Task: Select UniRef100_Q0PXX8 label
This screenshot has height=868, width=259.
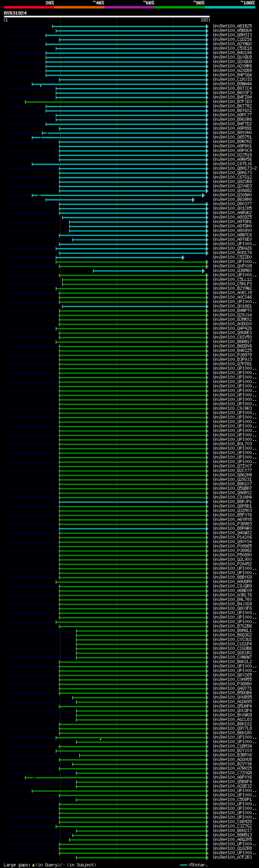Action: coord(232,266)
